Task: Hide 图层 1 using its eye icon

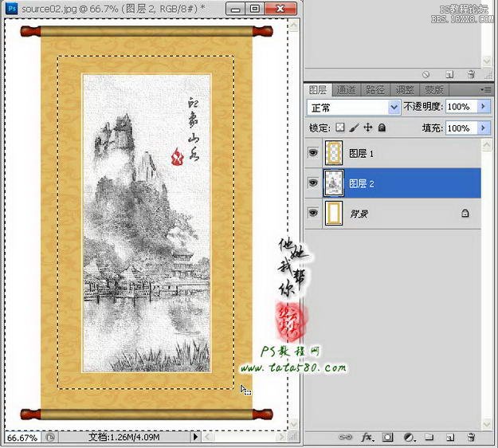Action: [x=313, y=153]
